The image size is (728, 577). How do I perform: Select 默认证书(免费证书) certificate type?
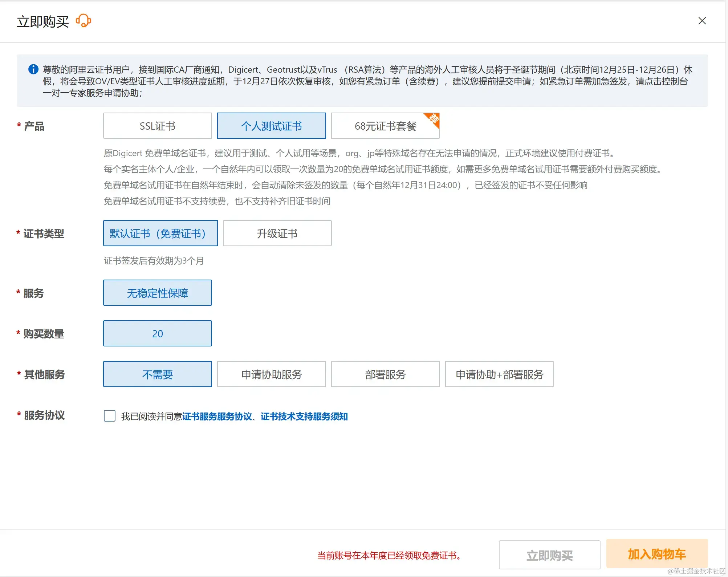click(x=160, y=233)
